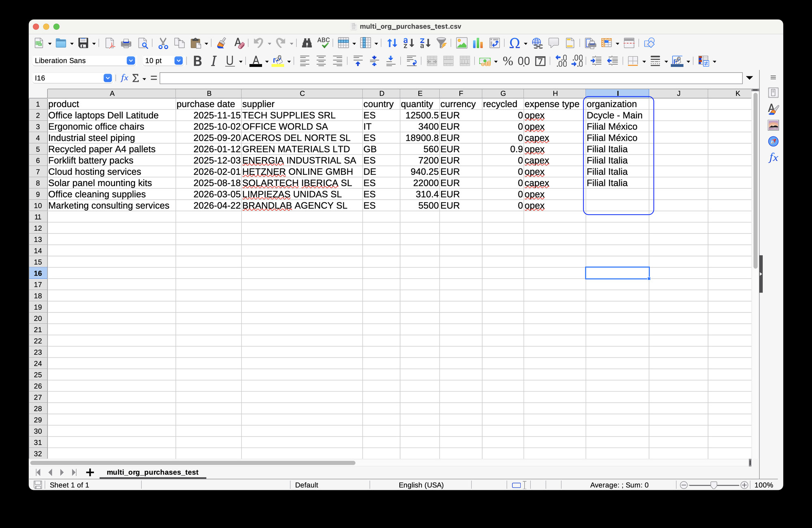Toggle the AutoFilter funnel icon
This screenshot has width=812, height=528.
[x=442, y=43]
